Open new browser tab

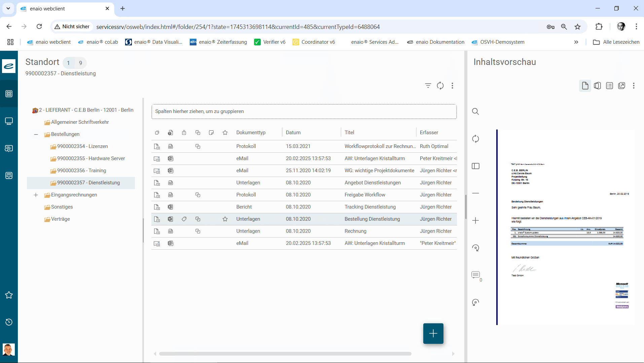(122, 8)
